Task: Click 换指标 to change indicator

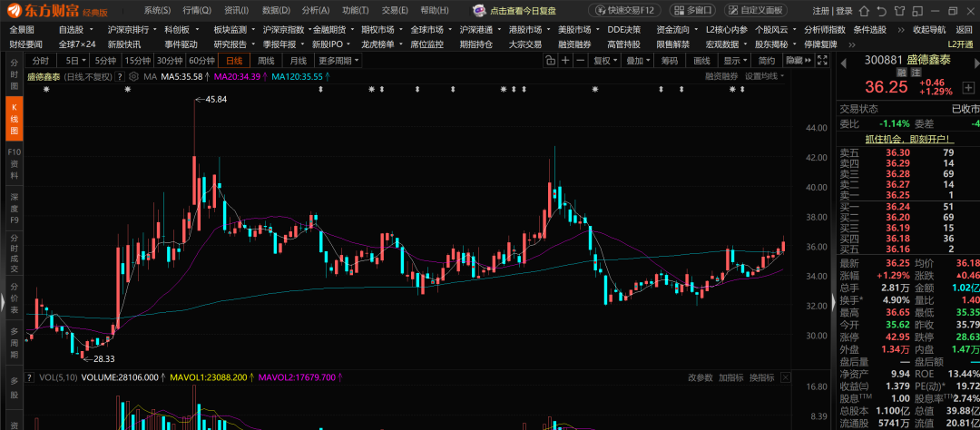Action: pos(762,377)
